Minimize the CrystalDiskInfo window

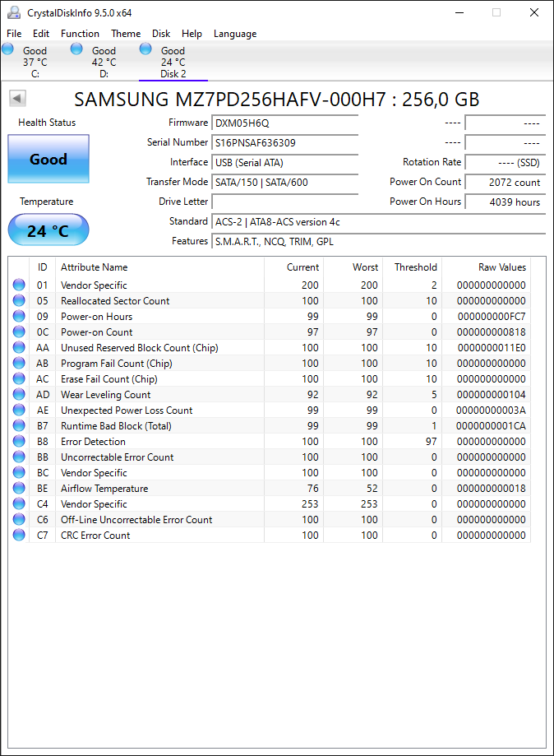point(459,12)
